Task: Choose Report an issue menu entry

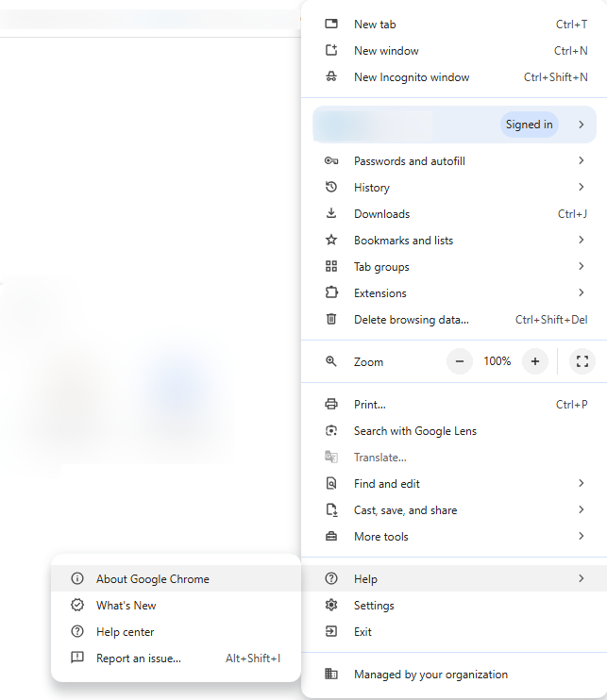Action: coord(139,658)
